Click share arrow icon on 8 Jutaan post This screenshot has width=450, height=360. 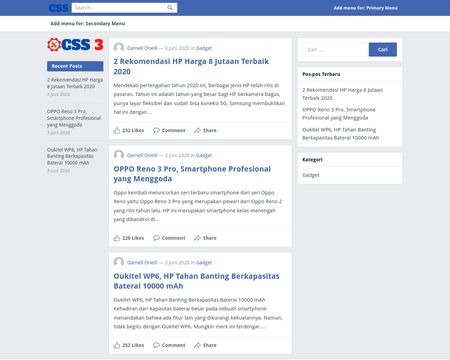pyautogui.click(x=197, y=130)
